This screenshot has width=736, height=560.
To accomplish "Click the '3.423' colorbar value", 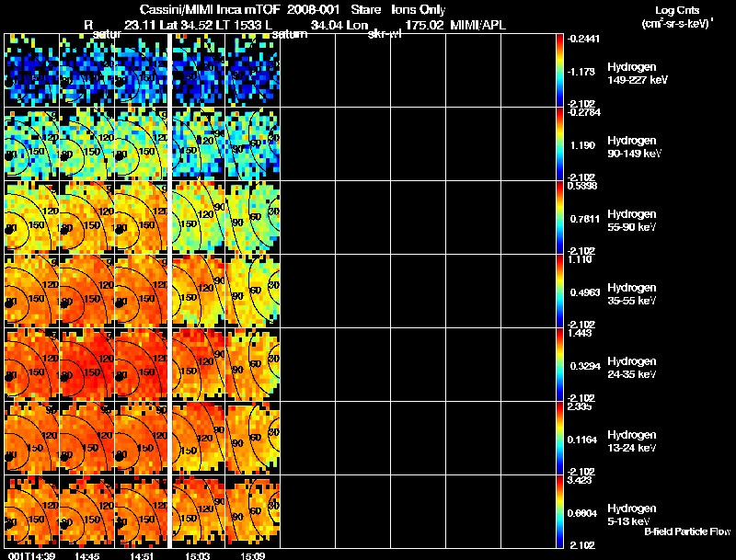I will point(580,480).
